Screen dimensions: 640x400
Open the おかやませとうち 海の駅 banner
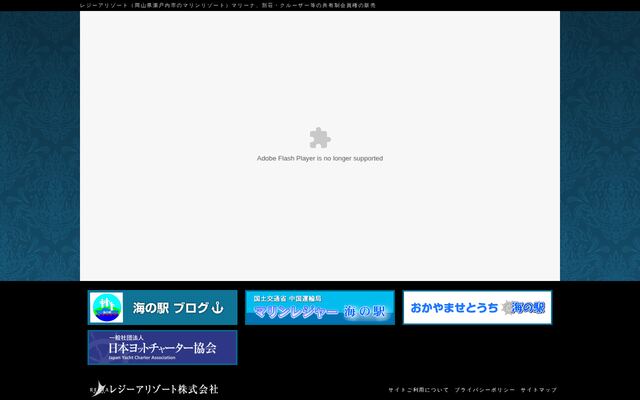click(x=477, y=307)
